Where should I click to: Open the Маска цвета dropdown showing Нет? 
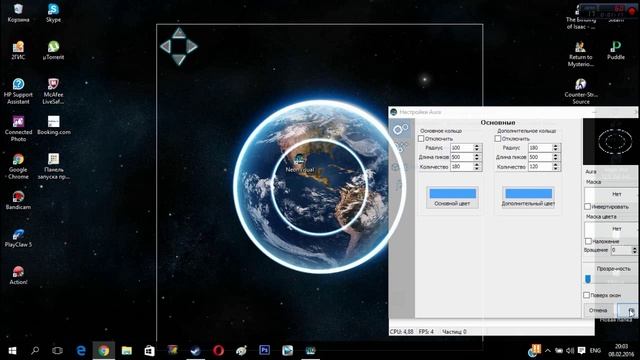[611, 229]
